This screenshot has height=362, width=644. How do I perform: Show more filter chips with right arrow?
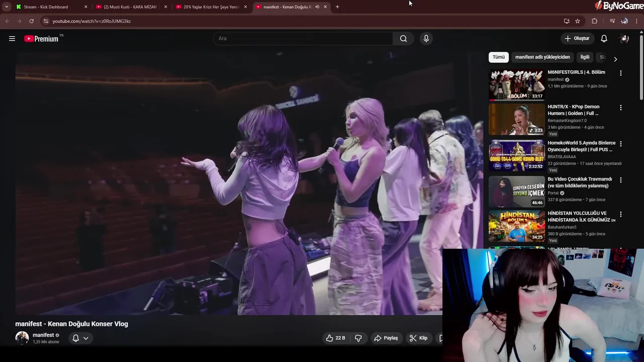tap(615, 59)
